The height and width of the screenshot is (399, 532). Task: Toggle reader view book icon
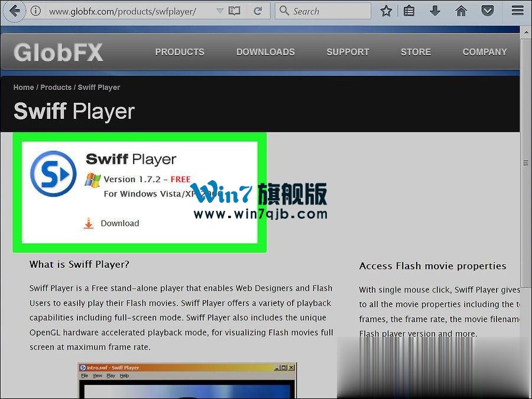(x=235, y=11)
